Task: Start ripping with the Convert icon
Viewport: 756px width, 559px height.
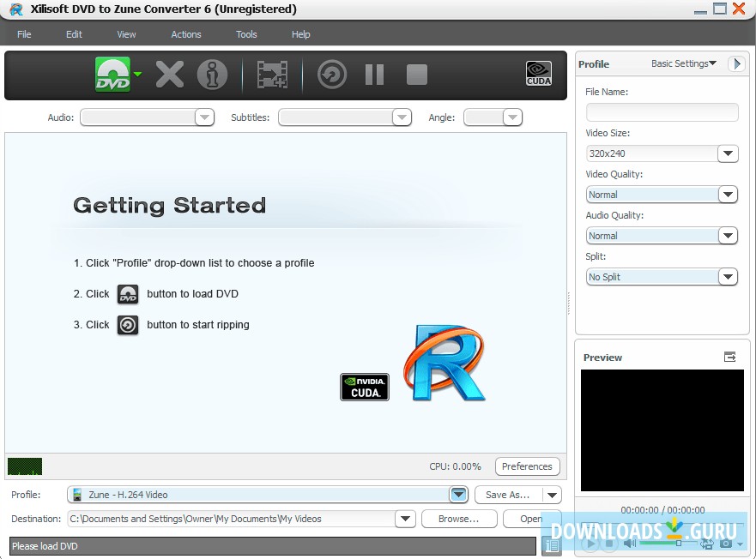Action: click(332, 75)
